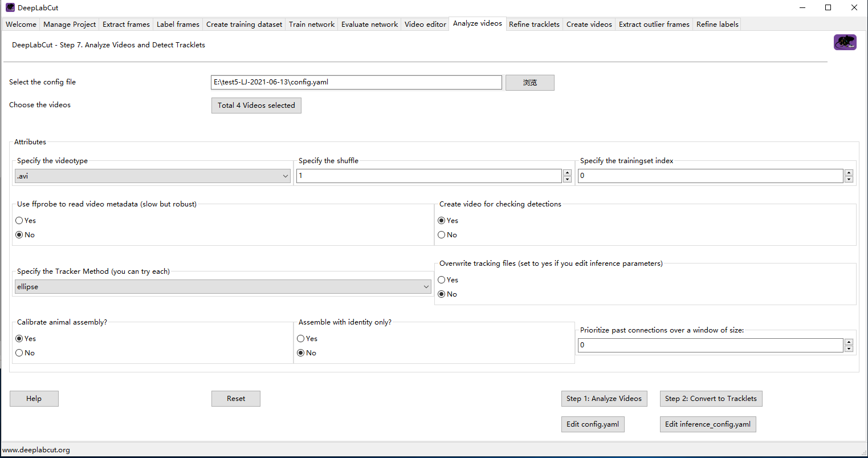
Task: Click the DeepLabCut logo icon top right
Action: 845,42
